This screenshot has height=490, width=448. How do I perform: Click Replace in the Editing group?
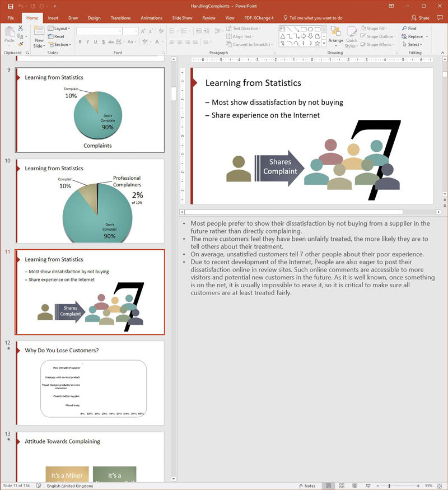[412, 36]
